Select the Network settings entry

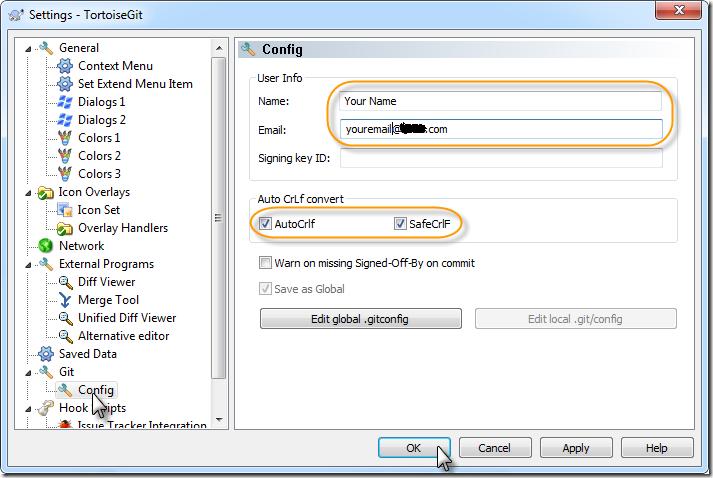tap(81, 246)
